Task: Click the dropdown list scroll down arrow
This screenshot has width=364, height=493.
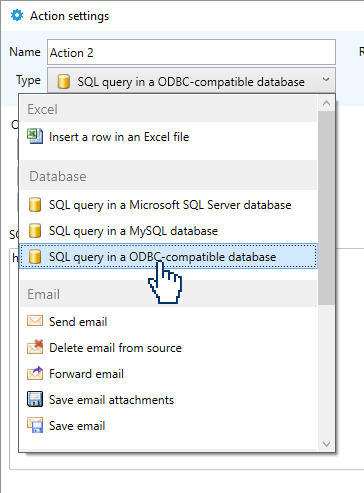Action: point(326,444)
